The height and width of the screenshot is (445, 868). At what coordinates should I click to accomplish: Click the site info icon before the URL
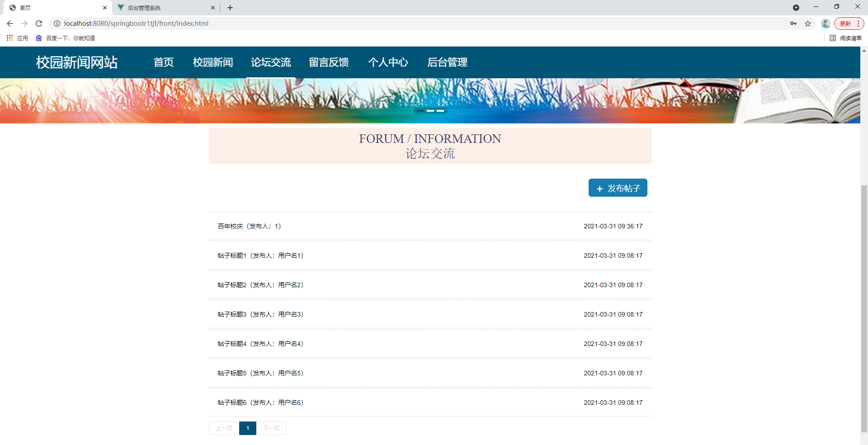[57, 24]
